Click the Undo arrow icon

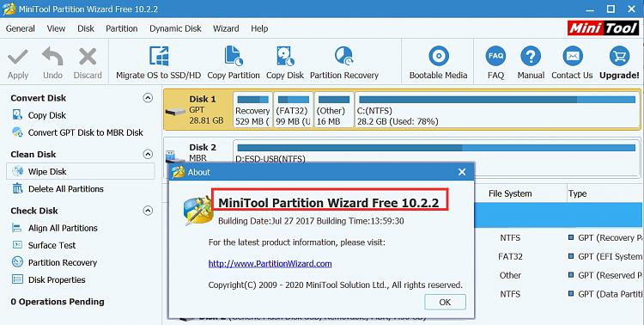[52, 57]
